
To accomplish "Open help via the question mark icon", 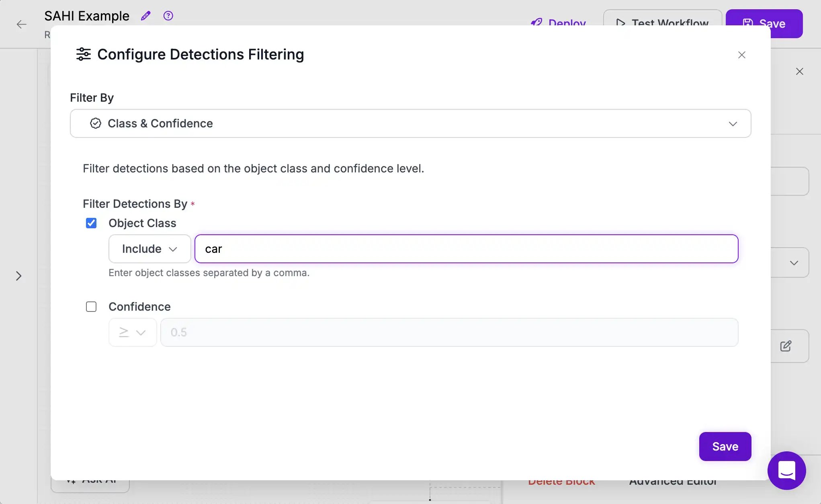I will tap(168, 16).
